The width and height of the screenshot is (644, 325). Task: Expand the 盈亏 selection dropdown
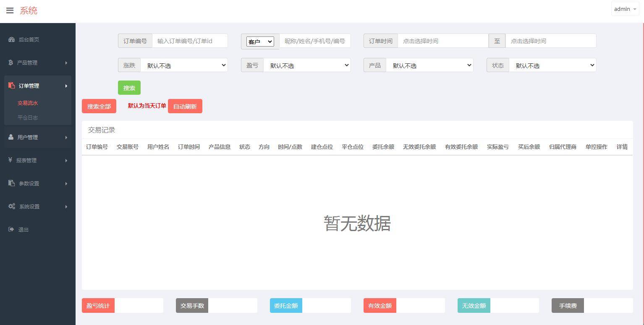pos(307,65)
